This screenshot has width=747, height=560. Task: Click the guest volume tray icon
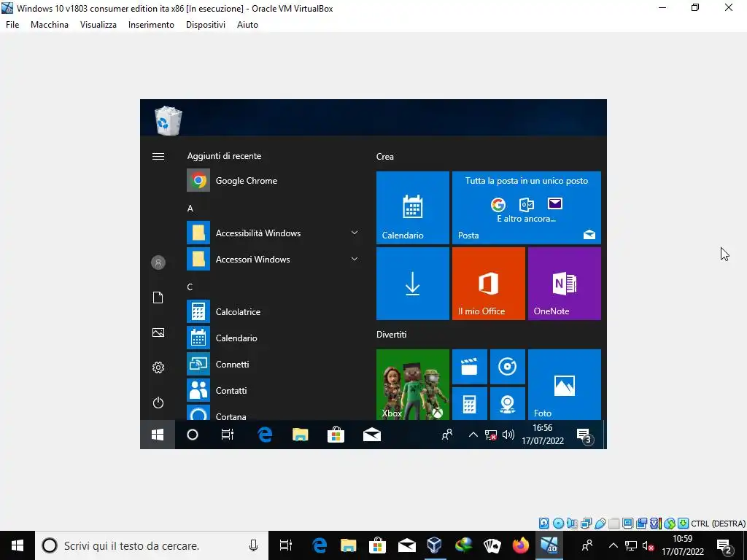click(x=508, y=435)
